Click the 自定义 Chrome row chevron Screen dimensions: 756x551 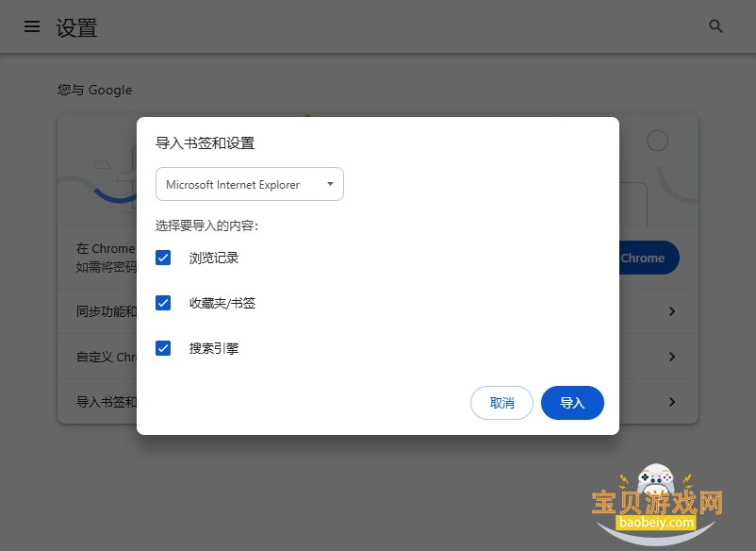[672, 357]
